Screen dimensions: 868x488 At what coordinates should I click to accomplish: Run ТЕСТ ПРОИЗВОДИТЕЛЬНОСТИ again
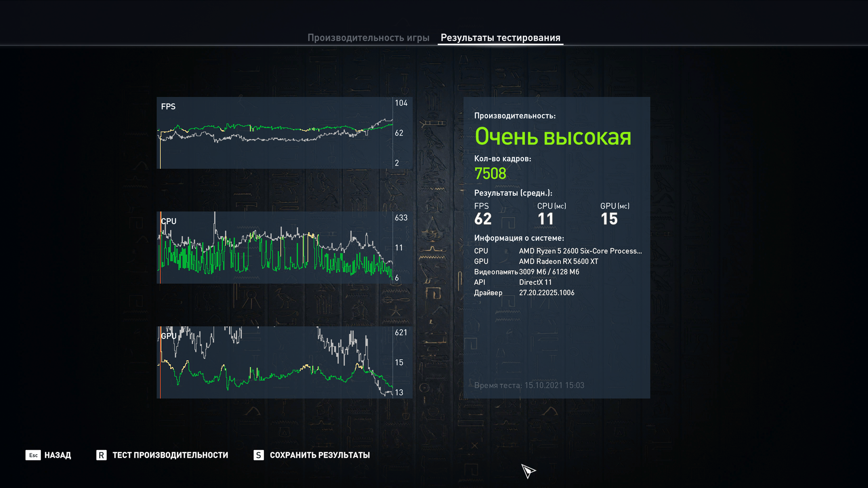170,455
